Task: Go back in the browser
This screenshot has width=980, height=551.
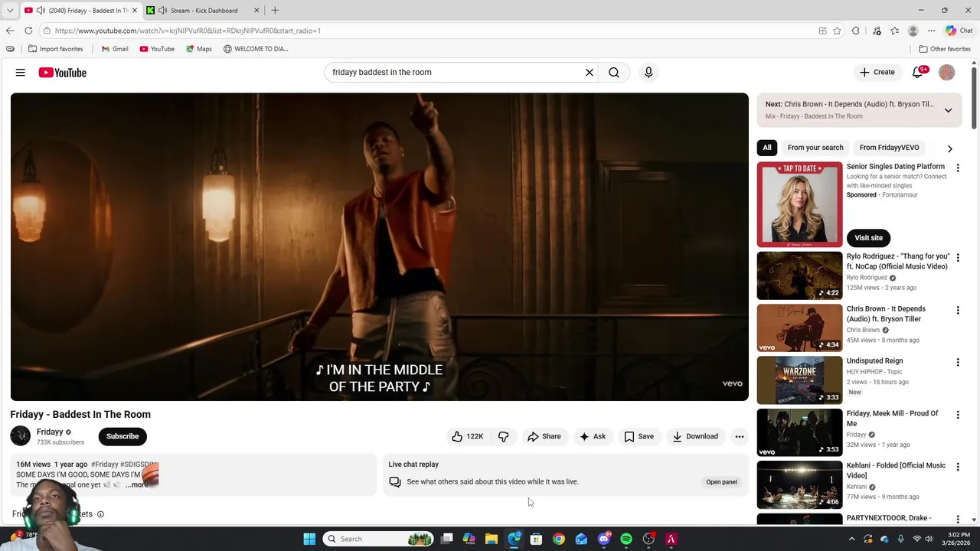Action: point(10,31)
